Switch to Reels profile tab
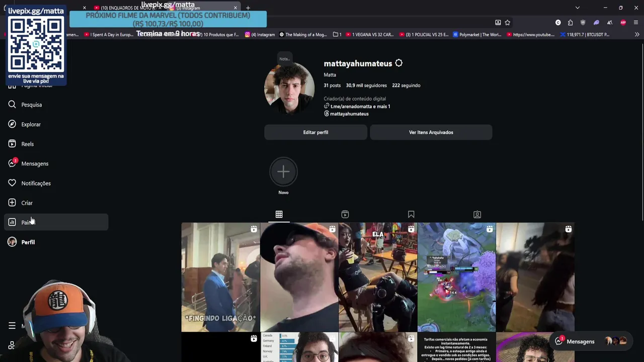 point(345,214)
